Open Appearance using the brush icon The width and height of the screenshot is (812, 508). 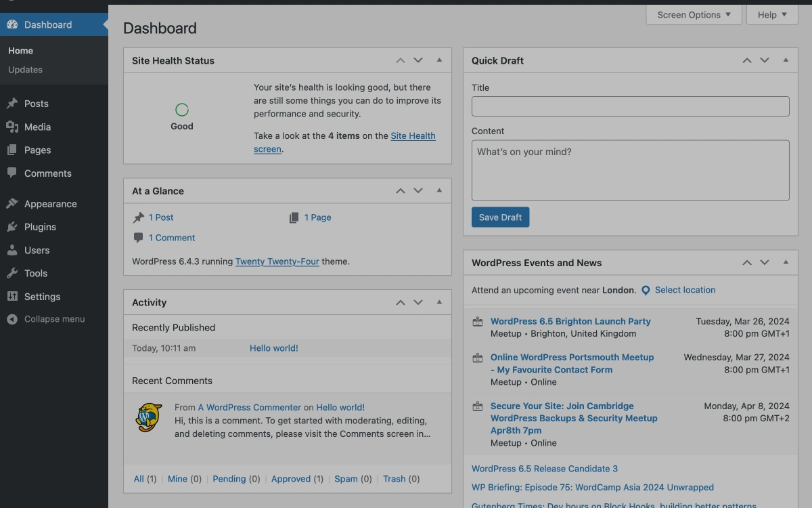11,203
